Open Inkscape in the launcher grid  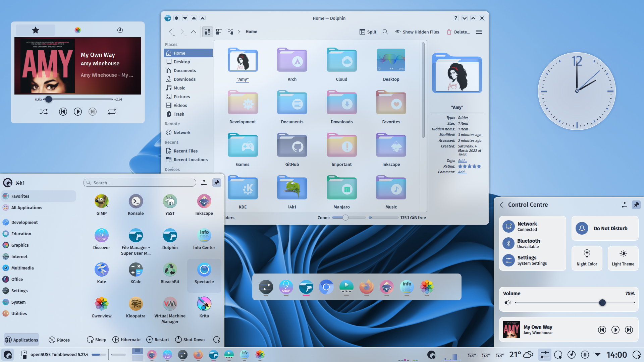point(204,205)
